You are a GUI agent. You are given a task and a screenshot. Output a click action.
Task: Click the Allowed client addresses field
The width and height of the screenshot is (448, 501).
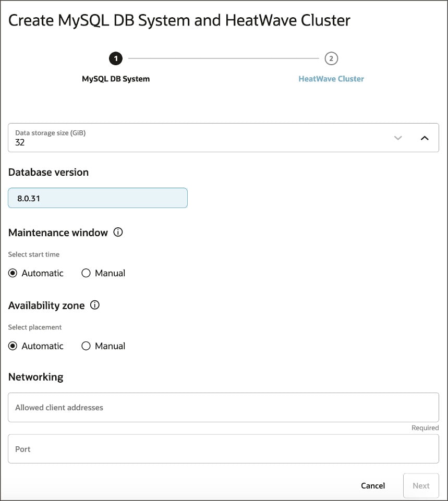click(x=223, y=407)
